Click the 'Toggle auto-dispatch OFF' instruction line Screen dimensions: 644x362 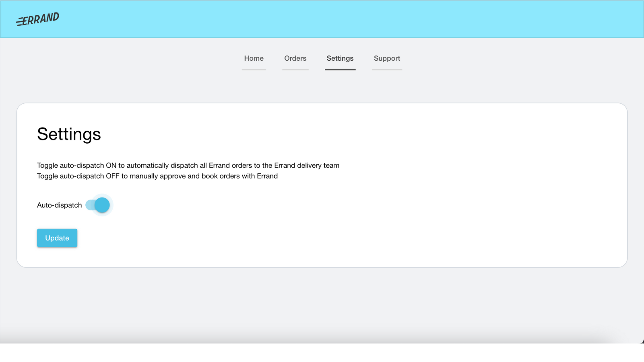157,176
